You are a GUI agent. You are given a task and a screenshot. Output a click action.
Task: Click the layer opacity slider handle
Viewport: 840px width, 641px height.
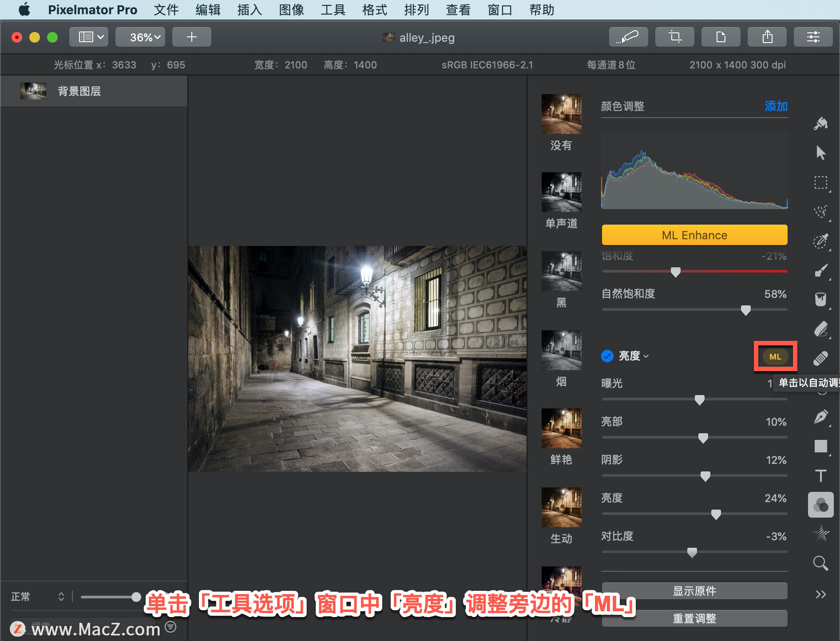[136, 597]
